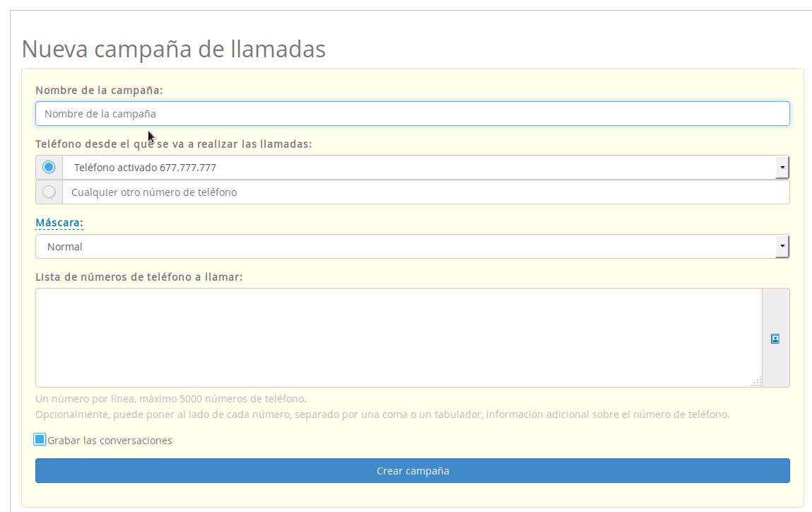Select the Teléfono activado 677.777.777 radio button
The image size is (812, 512).
pyautogui.click(x=48, y=167)
